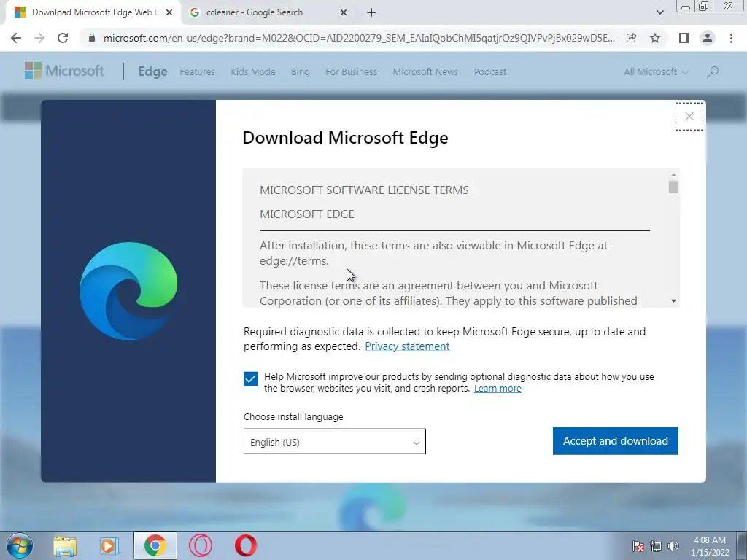Image resolution: width=747 pixels, height=560 pixels.
Task: Open the Kids Mode nav item
Action: coord(253,72)
